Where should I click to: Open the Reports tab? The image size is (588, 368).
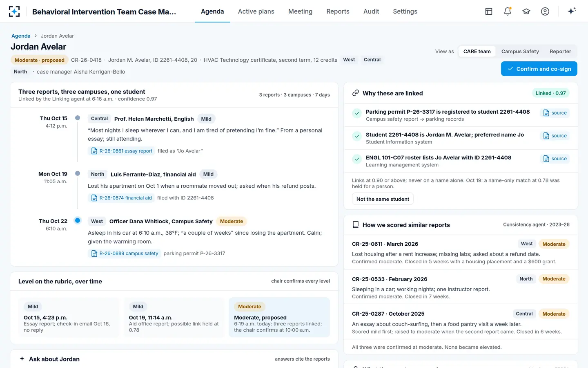pyautogui.click(x=338, y=11)
